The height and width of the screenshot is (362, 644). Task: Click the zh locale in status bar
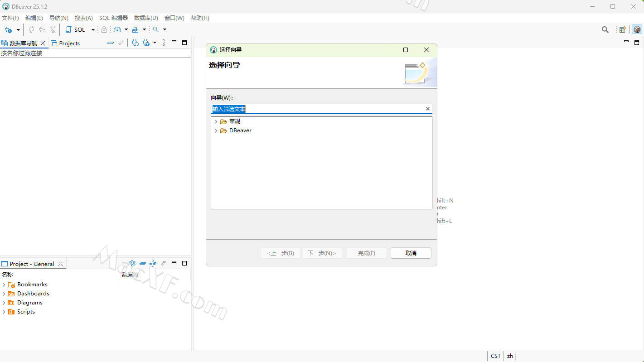point(510,356)
